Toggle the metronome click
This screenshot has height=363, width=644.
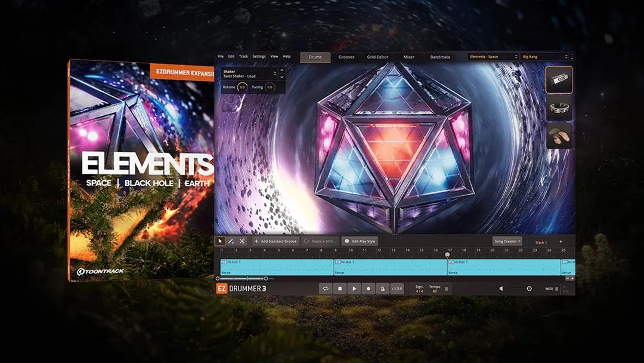point(382,289)
